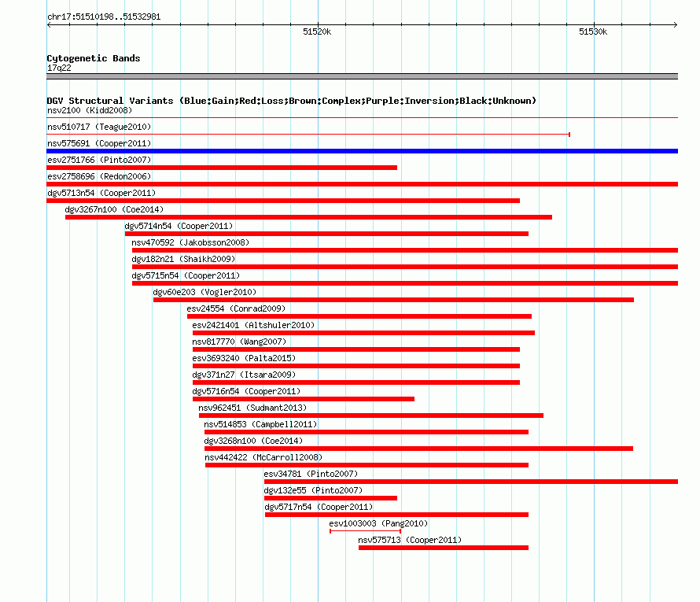Click the blue nsv575691 gain bar
The width and height of the screenshot is (700, 602).
coord(362,151)
